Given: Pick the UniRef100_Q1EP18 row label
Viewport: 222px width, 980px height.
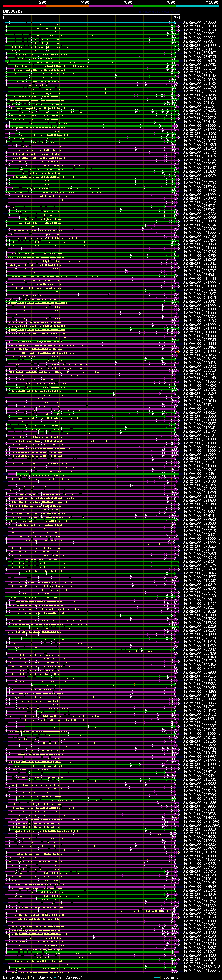Looking at the screenshot, I should coord(199,149).
